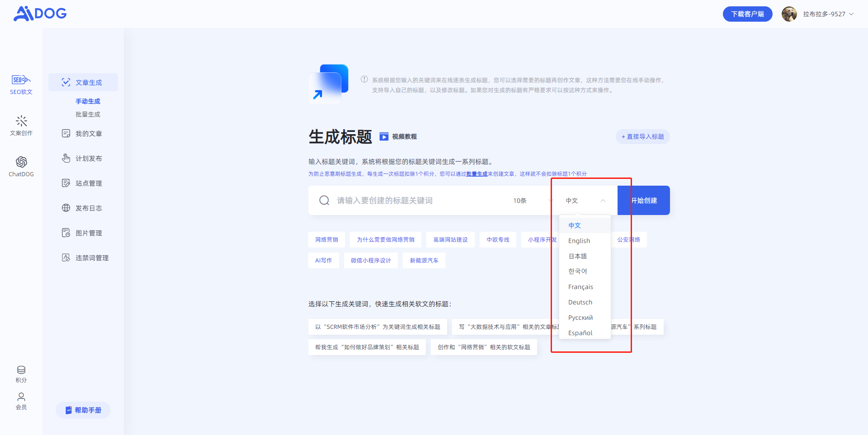This screenshot has height=435, width=868.
Task: Choose the 为什么需要做网络营销 tag
Action: point(386,240)
